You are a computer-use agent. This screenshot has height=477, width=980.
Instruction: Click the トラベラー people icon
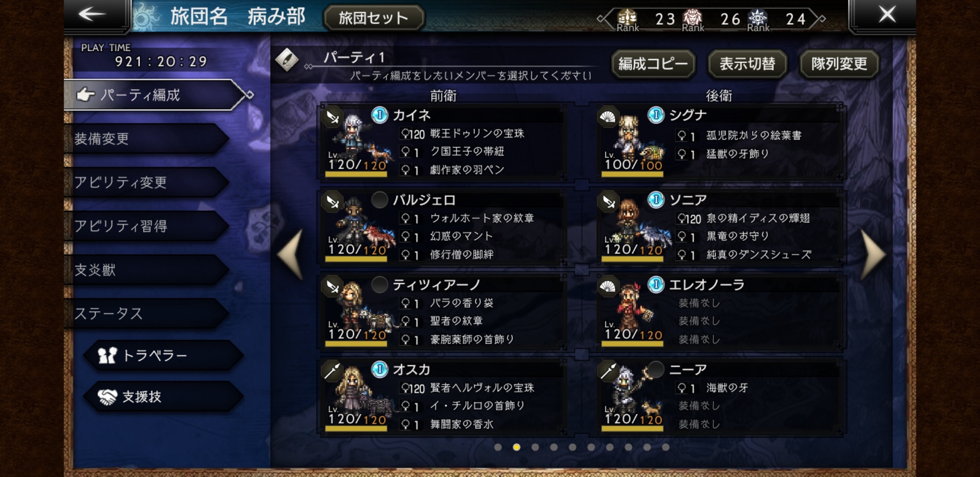coord(107,356)
